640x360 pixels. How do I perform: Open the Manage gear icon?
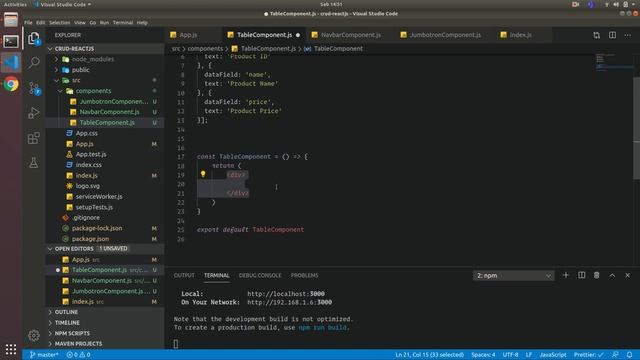coord(34,336)
